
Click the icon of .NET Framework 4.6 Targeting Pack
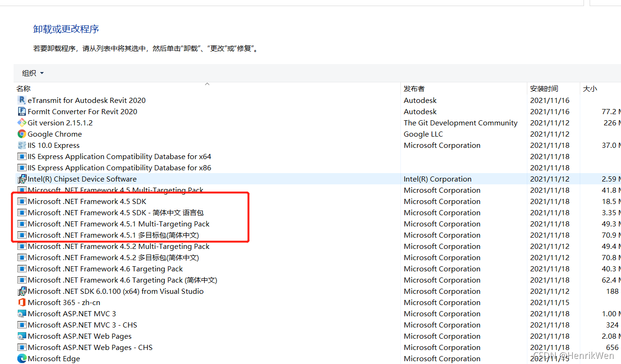(22, 269)
